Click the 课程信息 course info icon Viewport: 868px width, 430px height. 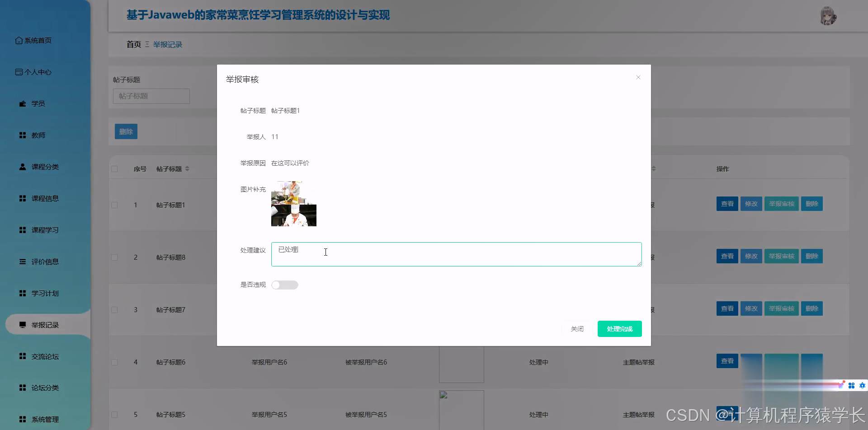click(x=22, y=198)
